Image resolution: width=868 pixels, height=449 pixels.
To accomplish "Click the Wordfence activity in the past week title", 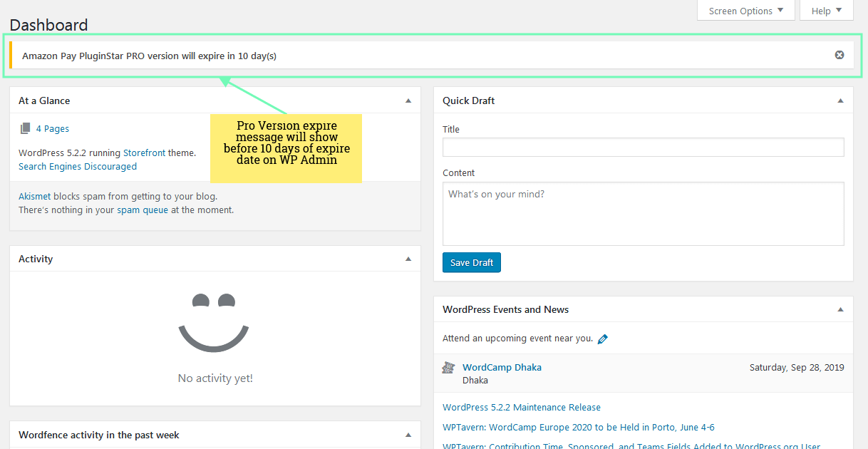I will 99,435.
